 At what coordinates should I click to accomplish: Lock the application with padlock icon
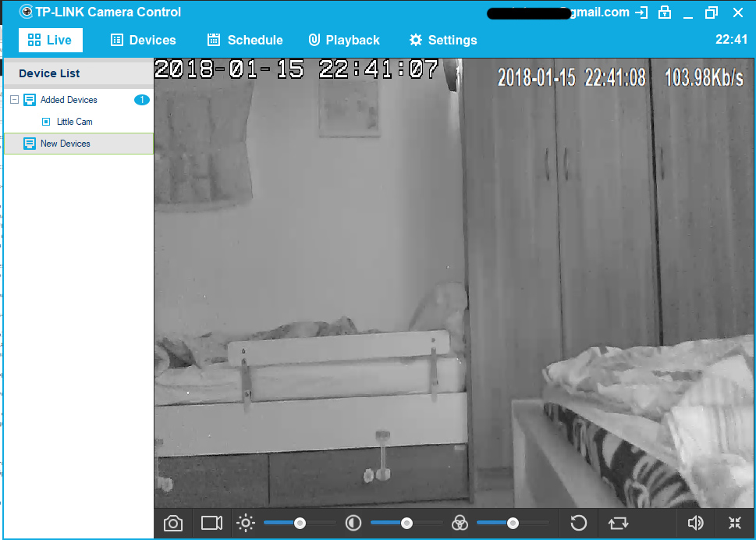pos(664,12)
